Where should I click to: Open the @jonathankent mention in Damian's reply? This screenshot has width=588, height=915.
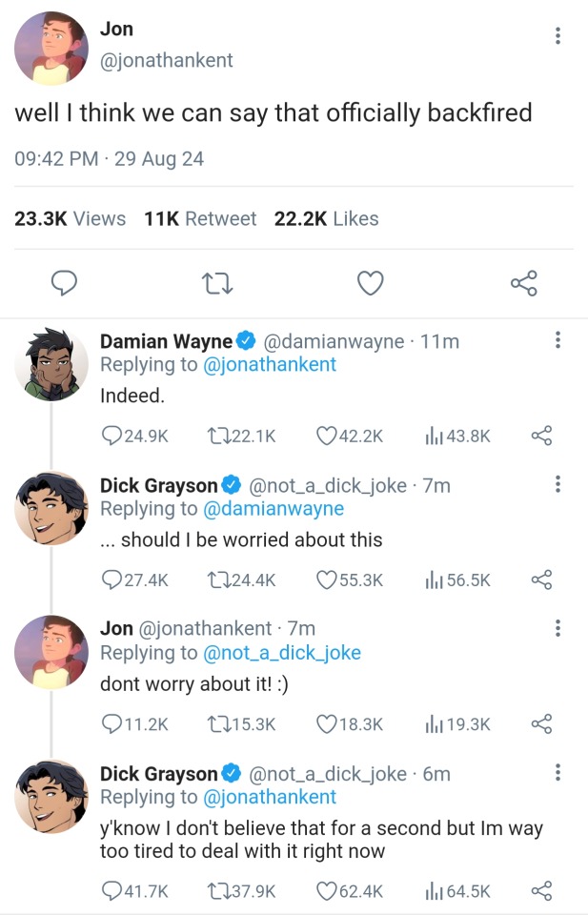click(270, 364)
